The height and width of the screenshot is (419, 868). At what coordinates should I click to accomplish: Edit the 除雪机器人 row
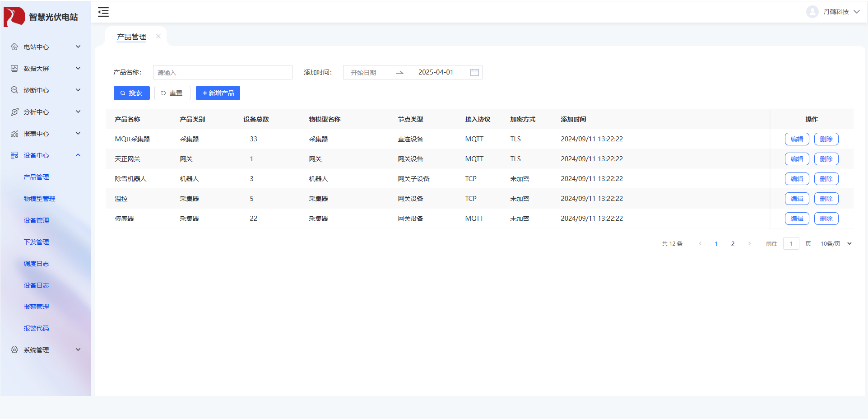(797, 179)
